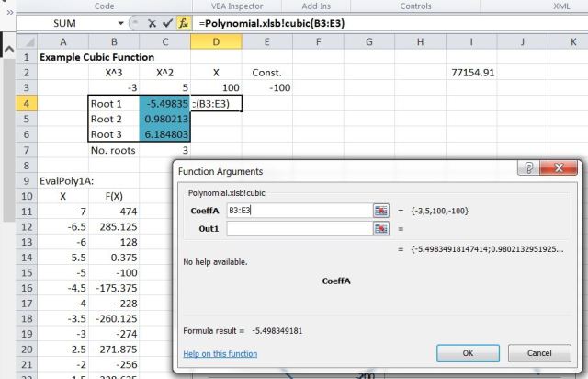
Task: Click the Enter checkmark in formula bar
Action: click(165, 22)
